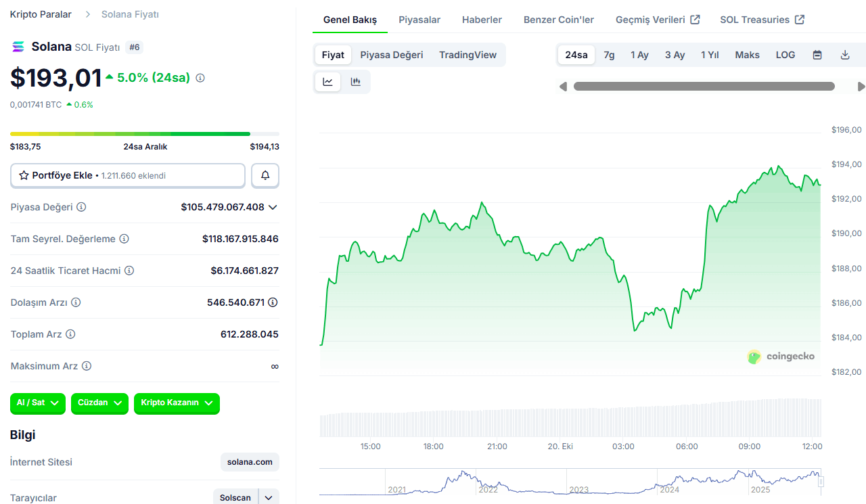Set chart range to 1 Yıl
866x504 pixels.
(x=710, y=55)
